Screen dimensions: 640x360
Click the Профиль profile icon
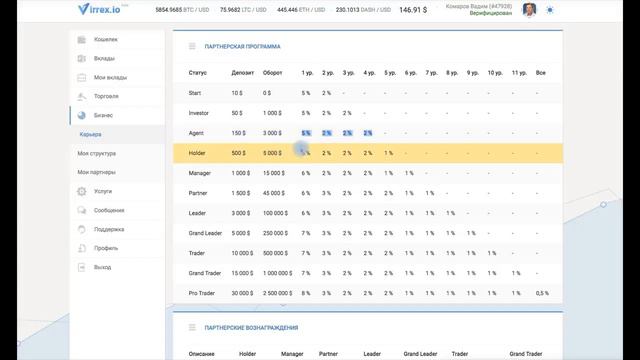pos(82,248)
